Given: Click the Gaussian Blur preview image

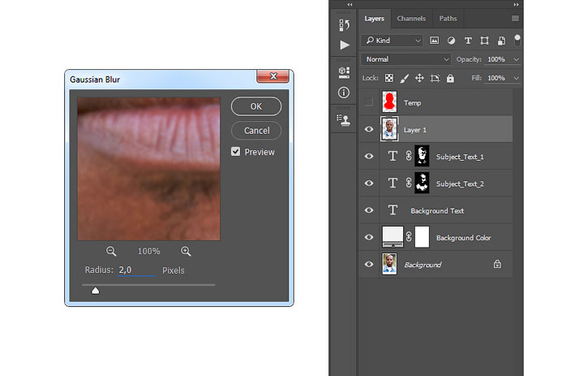Looking at the screenshot, I should [149, 169].
